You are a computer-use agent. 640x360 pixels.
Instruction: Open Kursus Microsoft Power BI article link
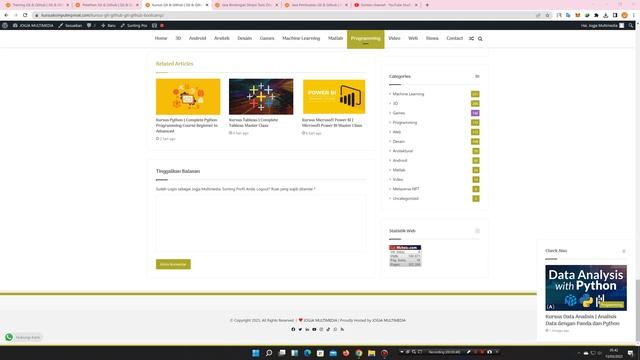coord(332,122)
